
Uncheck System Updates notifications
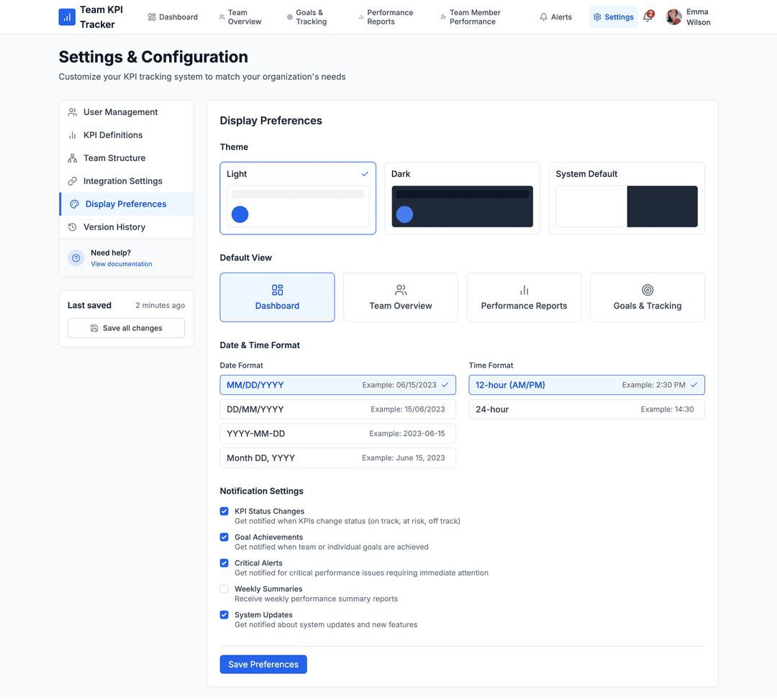click(x=224, y=614)
